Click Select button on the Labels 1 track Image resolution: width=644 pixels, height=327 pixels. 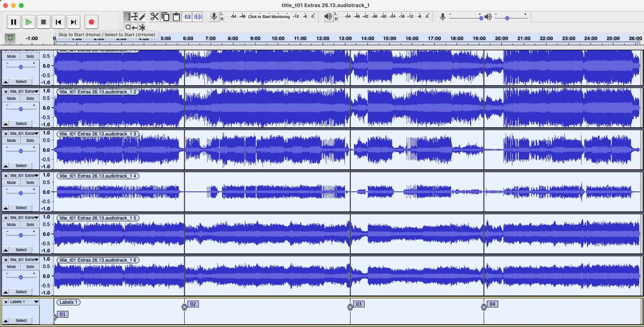(x=21, y=320)
